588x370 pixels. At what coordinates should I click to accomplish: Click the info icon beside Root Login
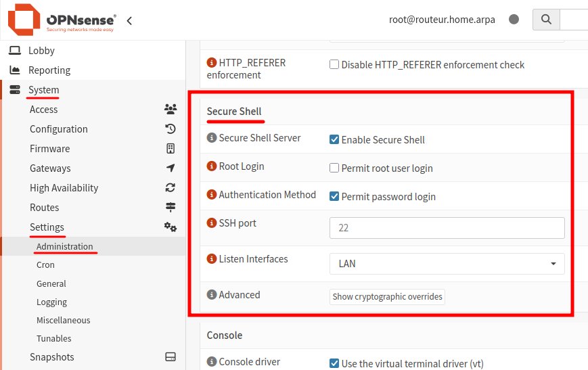[211, 166]
